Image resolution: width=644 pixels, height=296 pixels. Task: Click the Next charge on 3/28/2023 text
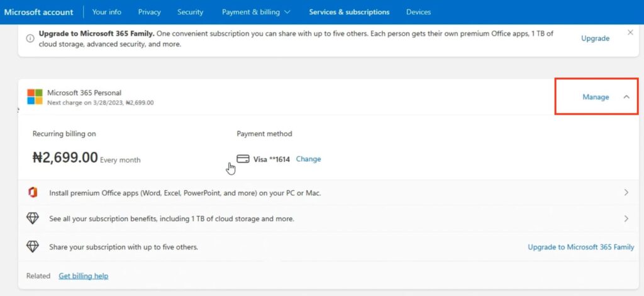pyautogui.click(x=101, y=103)
